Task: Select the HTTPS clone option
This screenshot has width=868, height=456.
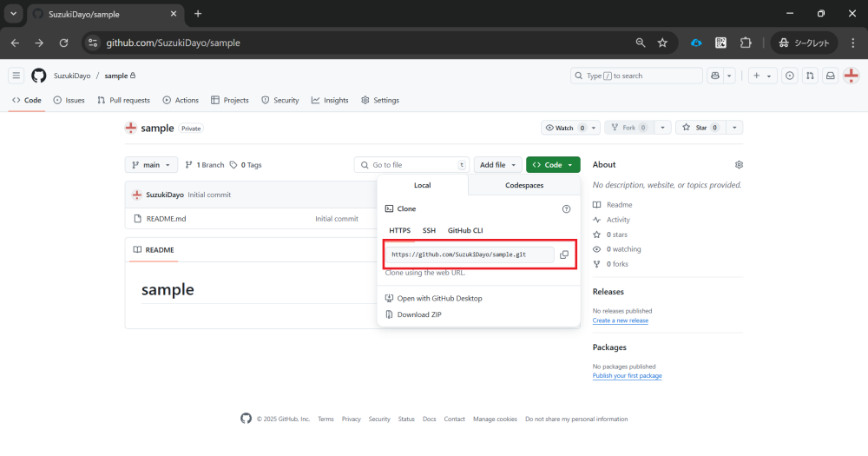Action: [399, 230]
